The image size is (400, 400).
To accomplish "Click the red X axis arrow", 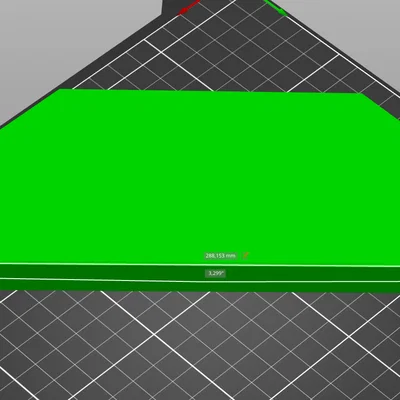I will pos(189,8).
